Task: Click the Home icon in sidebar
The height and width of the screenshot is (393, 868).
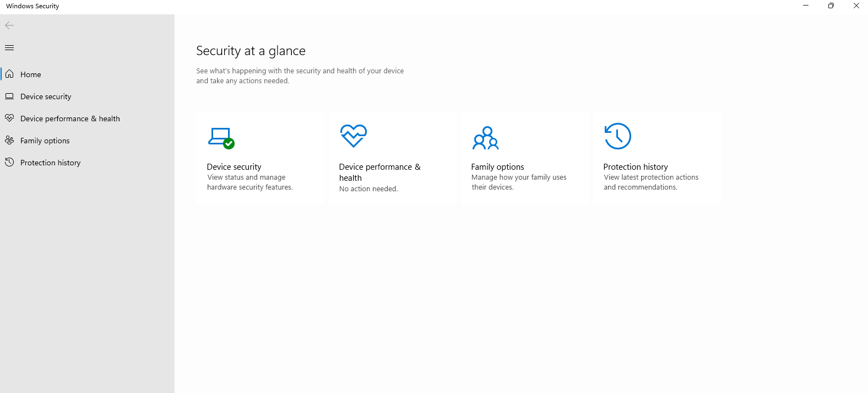Action: pyautogui.click(x=9, y=74)
